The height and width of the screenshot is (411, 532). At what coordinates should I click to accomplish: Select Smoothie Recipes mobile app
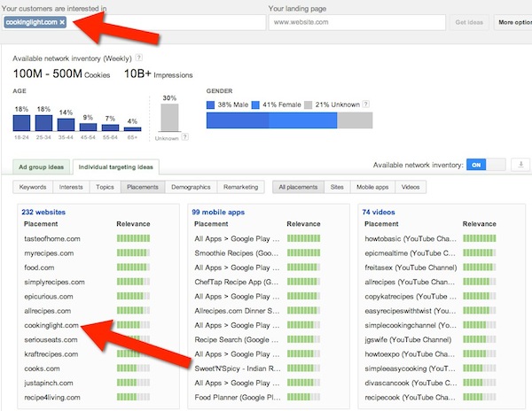click(237, 253)
